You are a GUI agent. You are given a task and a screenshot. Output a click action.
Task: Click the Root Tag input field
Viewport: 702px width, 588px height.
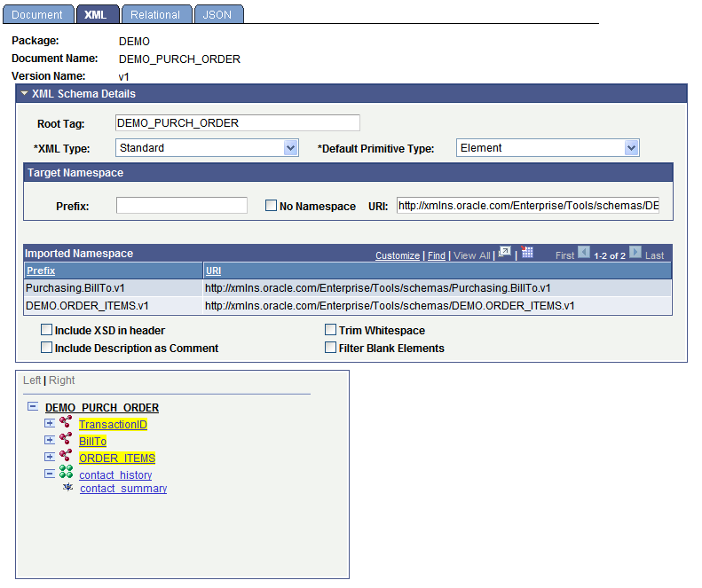click(237, 123)
